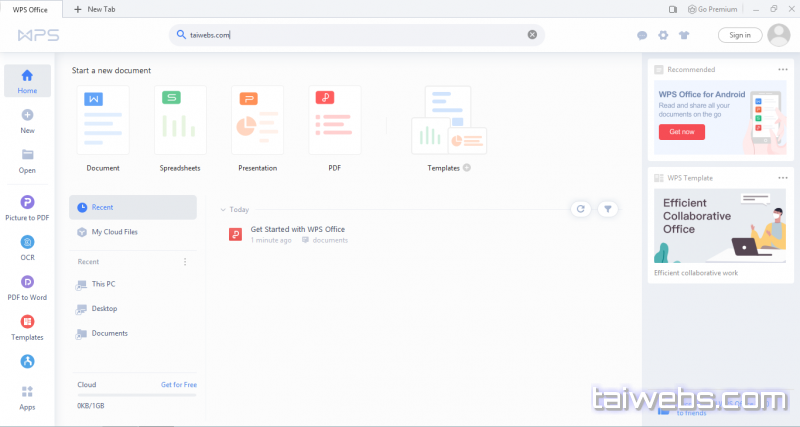Clear the search box text
The image size is (800, 427).
click(532, 35)
